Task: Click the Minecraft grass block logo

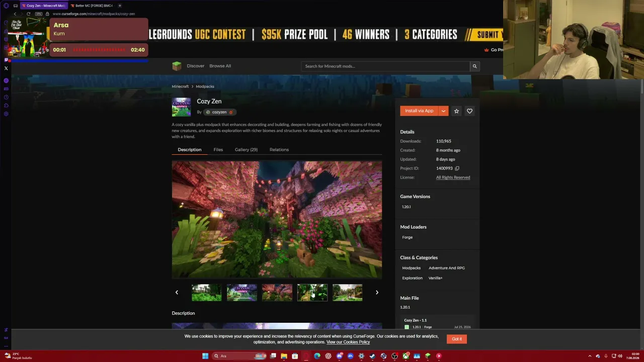Action: pyautogui.click(x=177, y=66)
